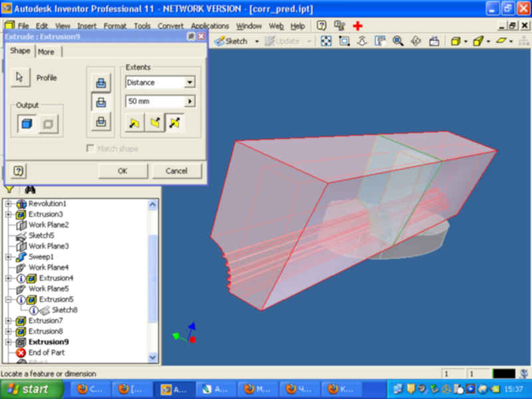Select the Solid output option
Image resolution: width=532 pixels, height=399 pixels.
coord(27,123)
